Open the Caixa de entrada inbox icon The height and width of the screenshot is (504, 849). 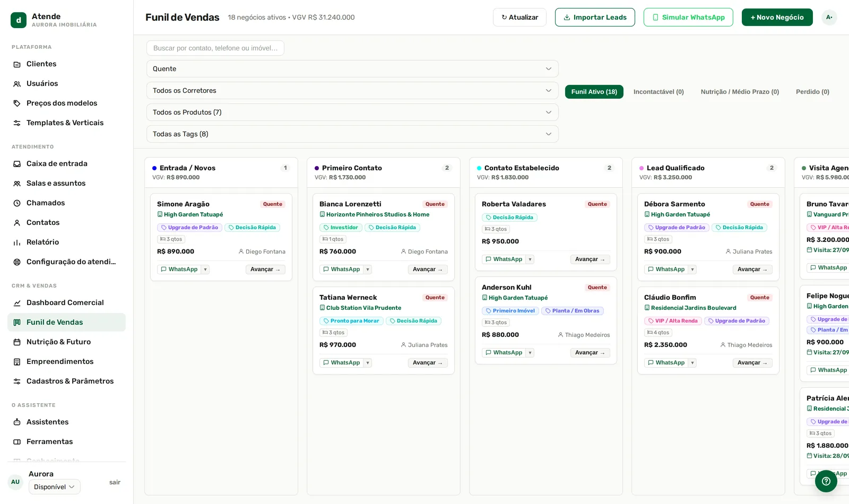pos(17,164)
